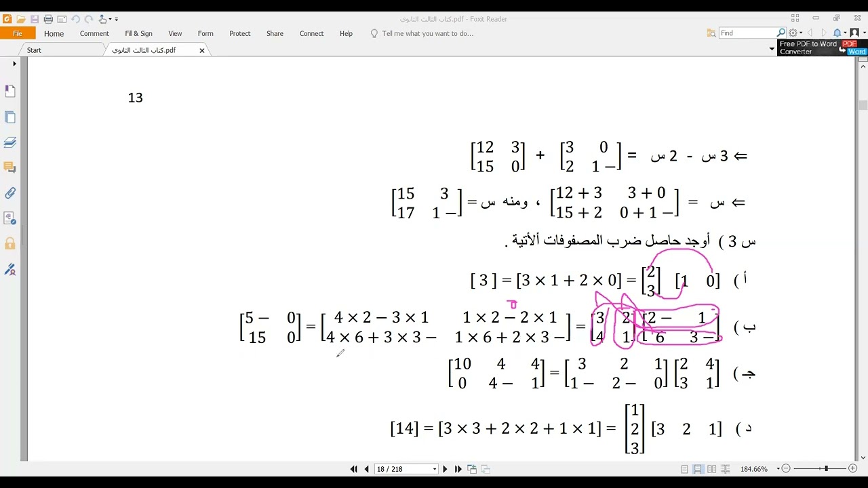This screenshot has height=488, width=868.
Task: Switch to continuous page view mode
Action: point(698,469)
